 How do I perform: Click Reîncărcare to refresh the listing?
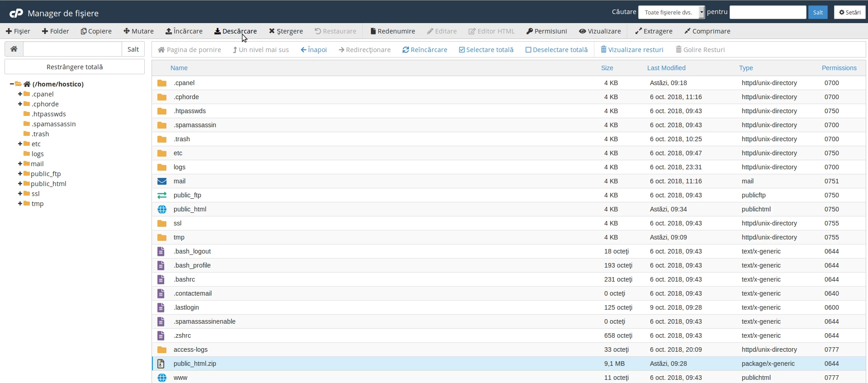(425, 50)
